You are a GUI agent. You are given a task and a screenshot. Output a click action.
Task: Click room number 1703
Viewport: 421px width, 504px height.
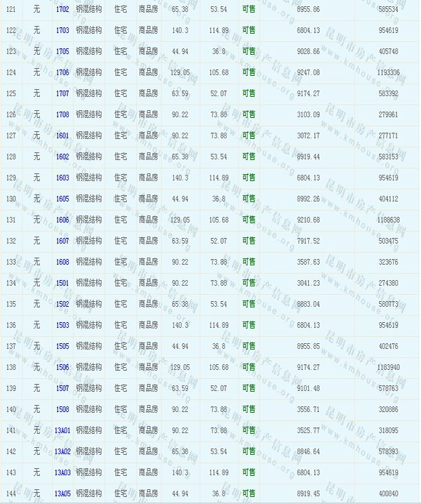62,31
